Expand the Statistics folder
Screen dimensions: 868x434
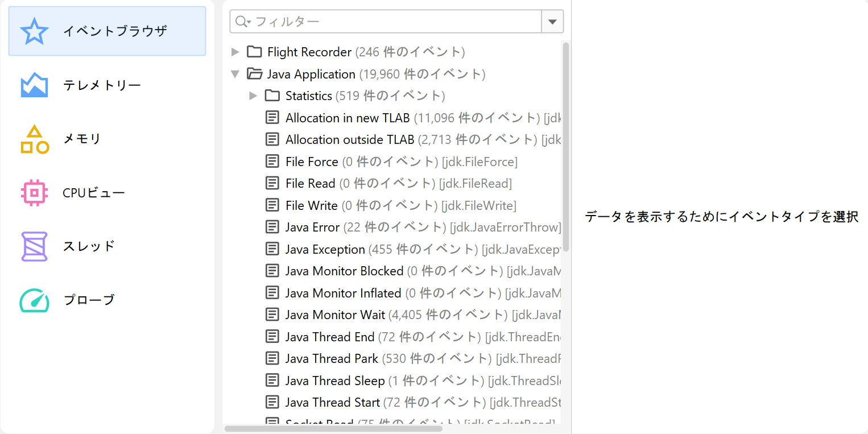pyautogui.click(x=254, y=96)
